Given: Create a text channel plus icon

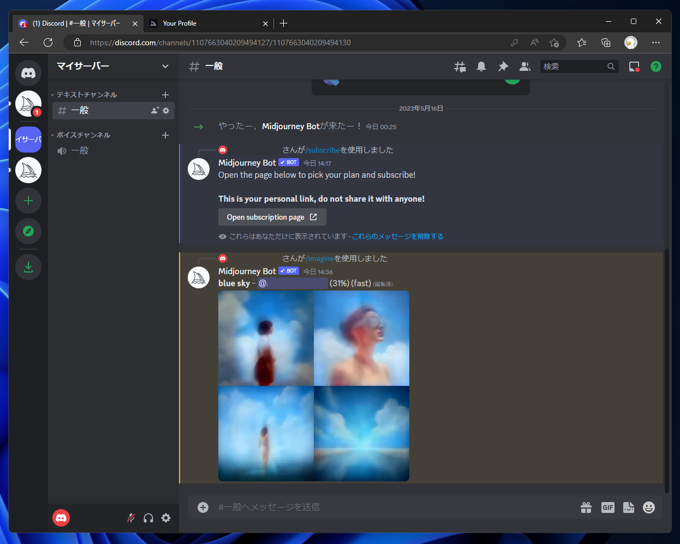Looking at the screenshot, I should [165, 95].
